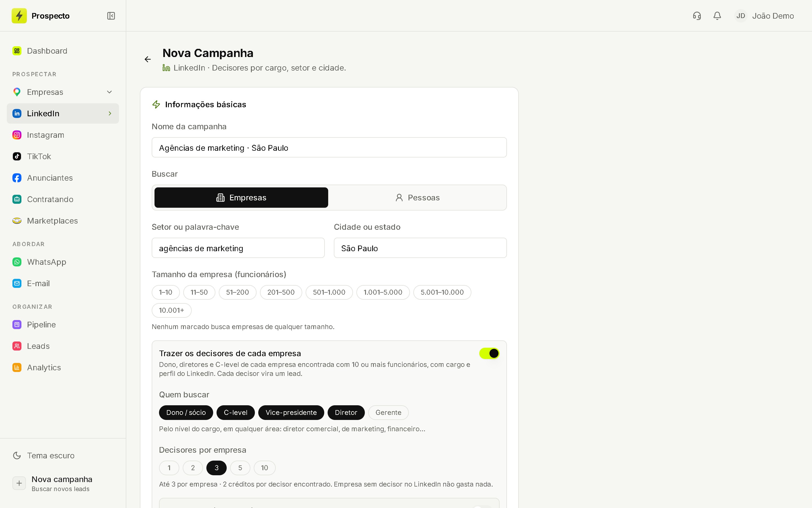This screenshot has width=812, height=508.
Task: Toggle the 201–500 employees size chip
Action: [x=281, y=292]
